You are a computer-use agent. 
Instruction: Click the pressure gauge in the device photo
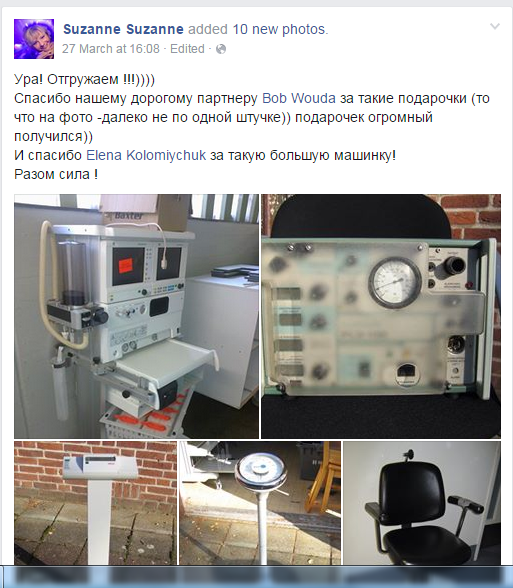coord(394,283)
